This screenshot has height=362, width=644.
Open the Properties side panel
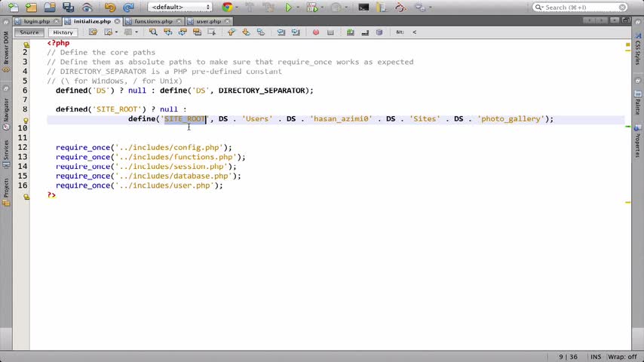(637, 142)
